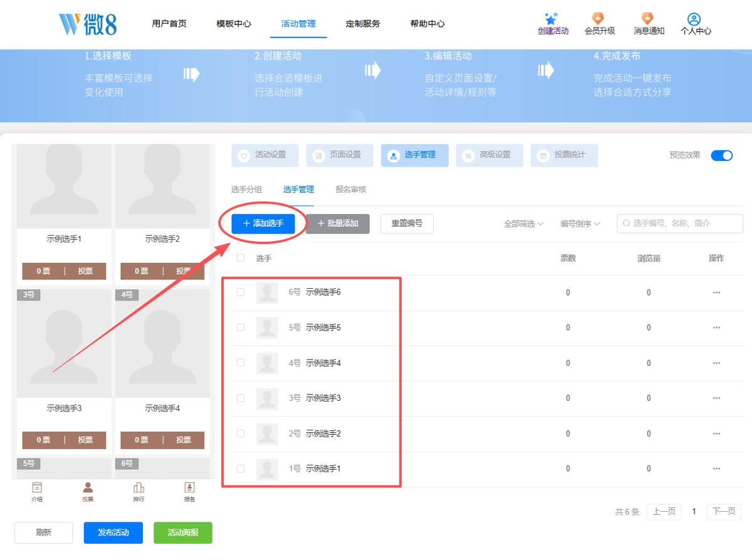752x560 pixels.
Task: Focus the 选手编号、名称、简介 search field
Action: [680, 224]
